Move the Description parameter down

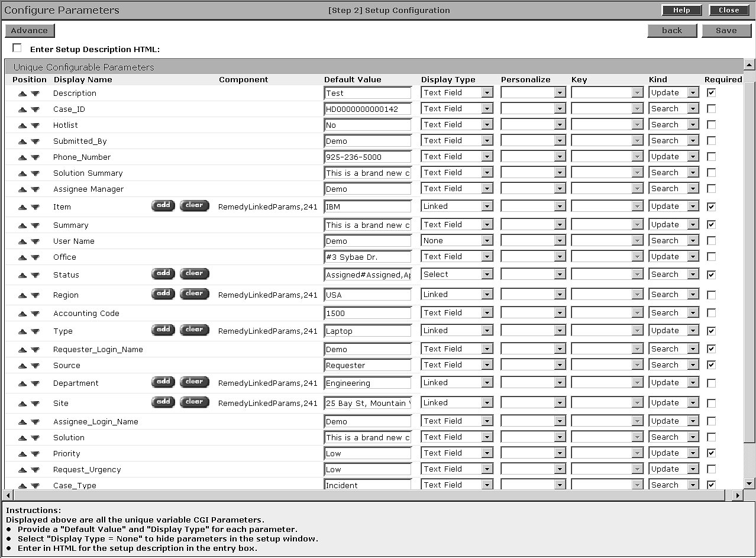pos(35,93)
